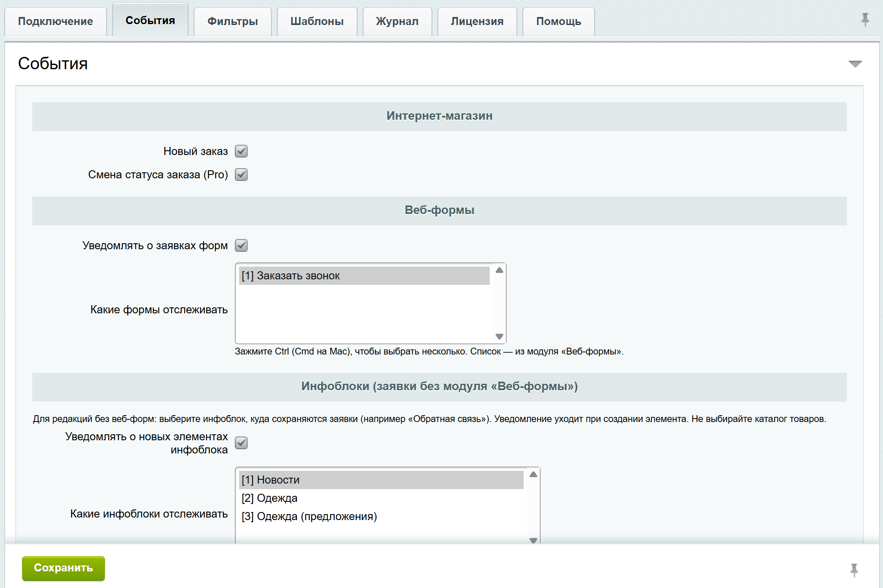
Task: Open the Шаблоны tab
Action: [x=317, y=21]
